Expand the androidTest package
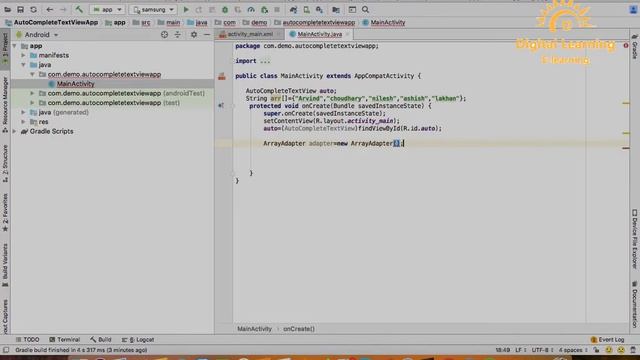Viewport: 640px width, 360px height. point(33,93)
